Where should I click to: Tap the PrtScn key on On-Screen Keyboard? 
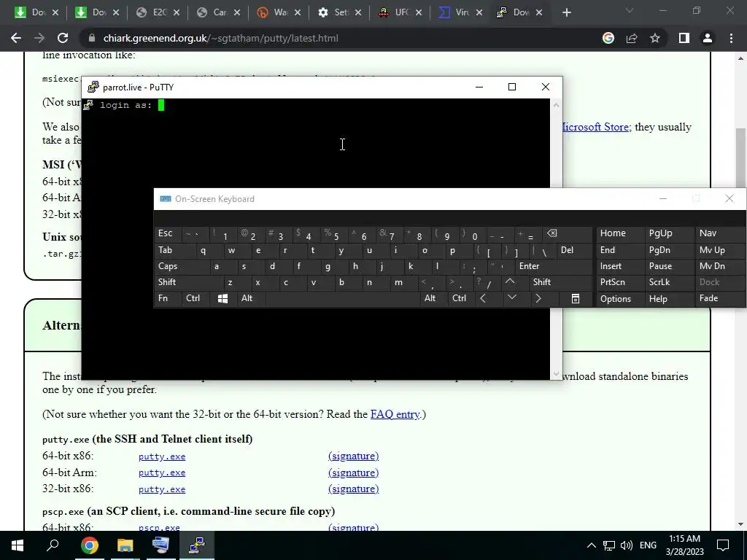pos(619,282)
